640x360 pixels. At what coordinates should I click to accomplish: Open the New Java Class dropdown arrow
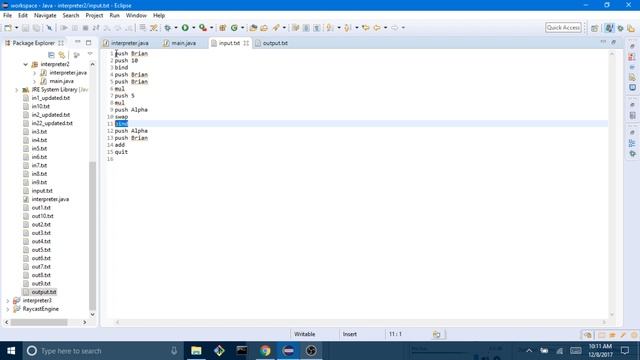[242, 28]
